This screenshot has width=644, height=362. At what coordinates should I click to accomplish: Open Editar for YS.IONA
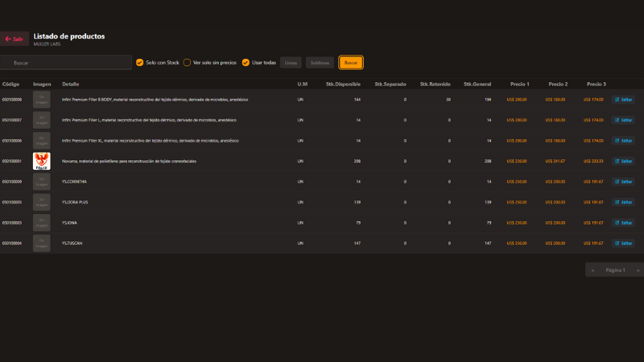[x=623, y=222]
